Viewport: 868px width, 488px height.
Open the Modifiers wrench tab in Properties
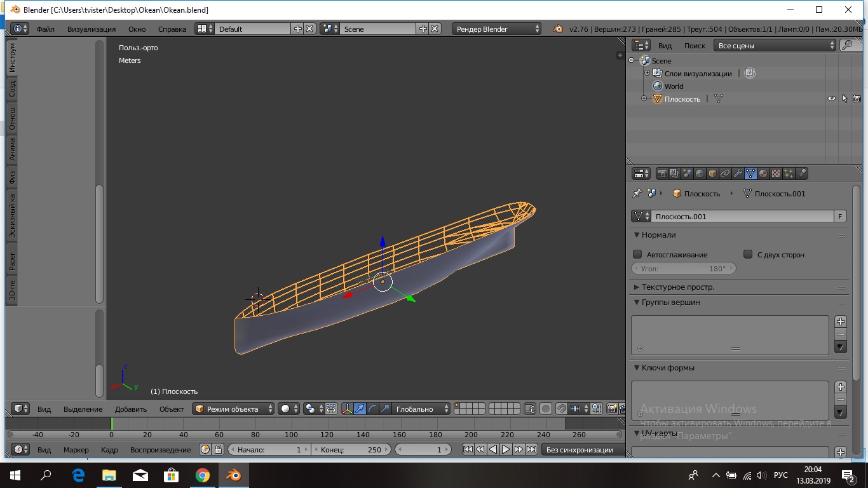pyautogui.click(x=738, y=173)
